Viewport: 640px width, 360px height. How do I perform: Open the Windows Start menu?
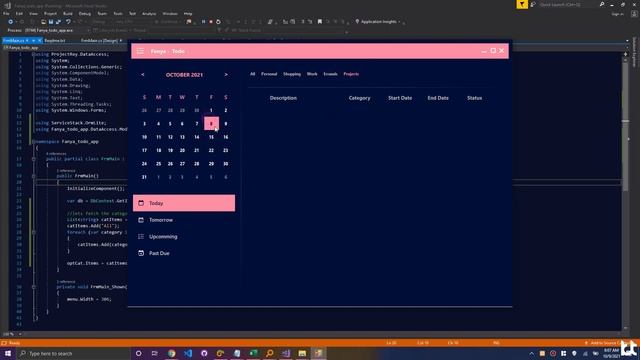click(x=8, y=353)
